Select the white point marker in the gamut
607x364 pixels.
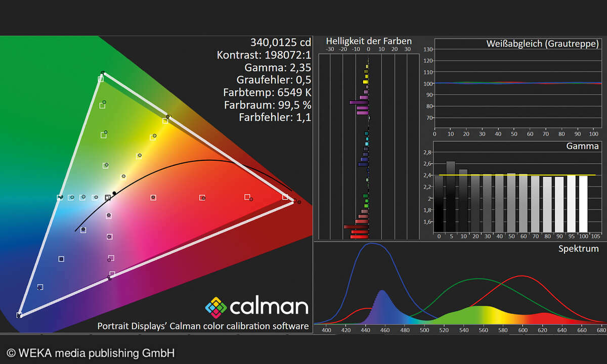tap(107, 198)
